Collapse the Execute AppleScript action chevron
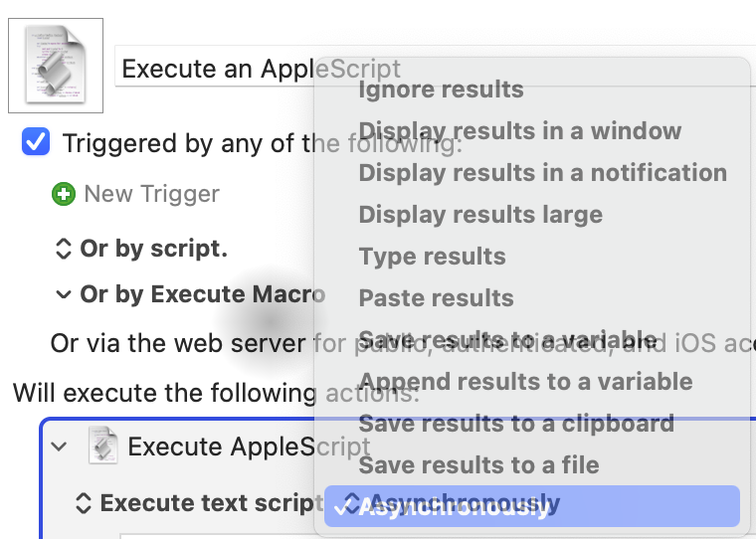Screen dimensions: 756x539 pos(59,447)
